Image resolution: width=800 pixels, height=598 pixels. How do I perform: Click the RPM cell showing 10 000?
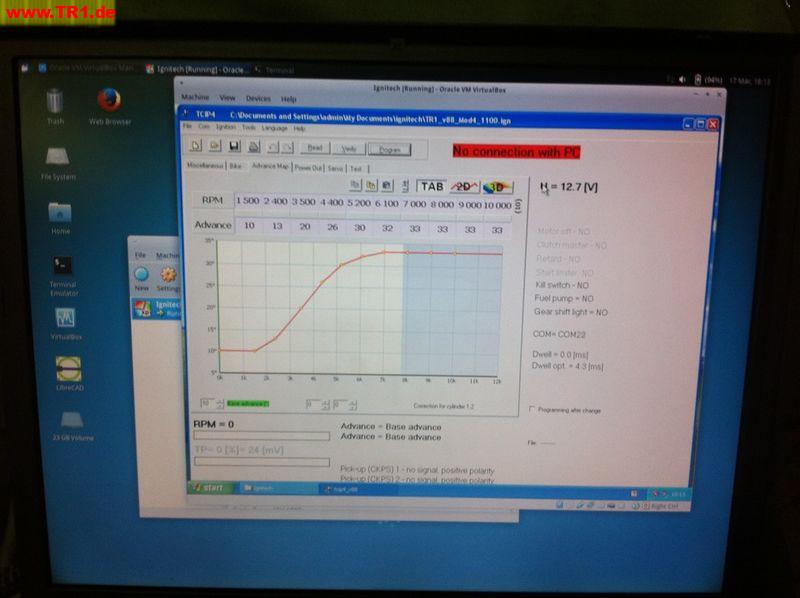click(x=497, y=205)
